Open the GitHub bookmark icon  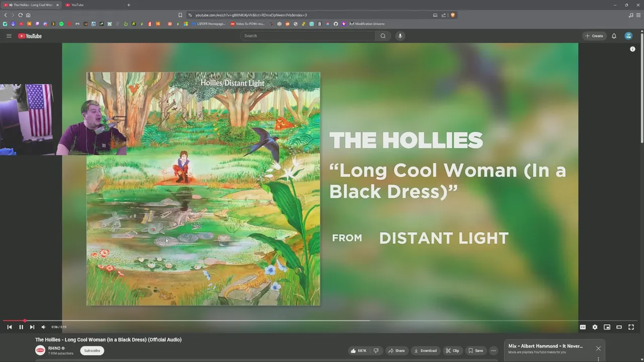point(336,24)
